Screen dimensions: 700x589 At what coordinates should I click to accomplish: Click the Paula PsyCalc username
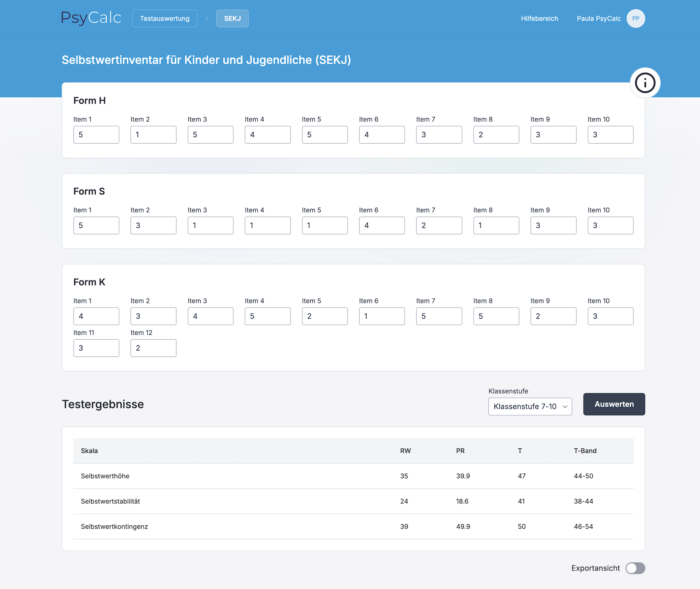[598, 18]
